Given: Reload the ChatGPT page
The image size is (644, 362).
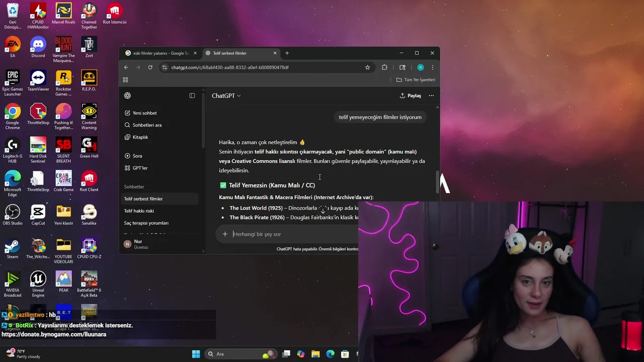Looking at the screenshot, I should (x=150, y=67).
